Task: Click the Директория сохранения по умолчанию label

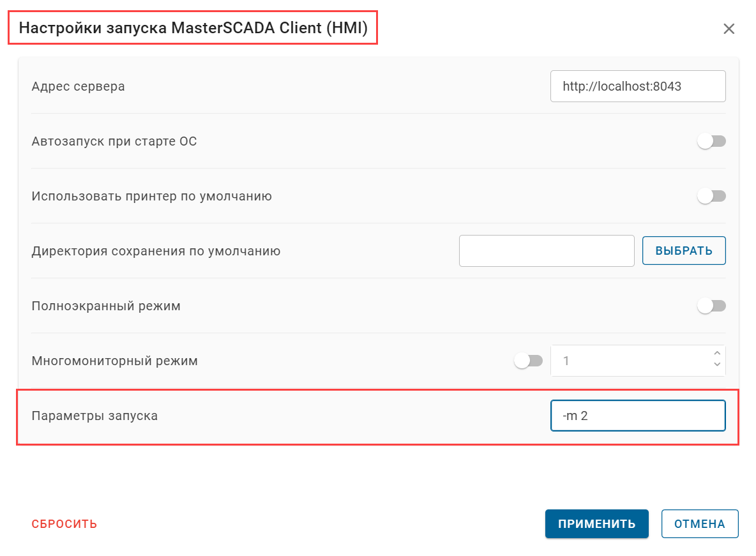Action: tap(156, 251)
